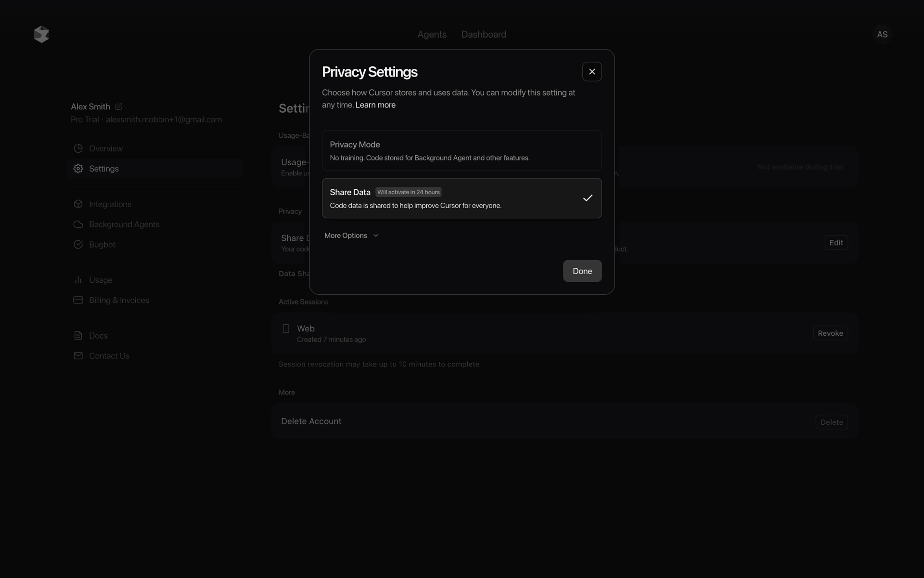
Task: Click the More Options chevron arrow
Action: coord(376,236)
